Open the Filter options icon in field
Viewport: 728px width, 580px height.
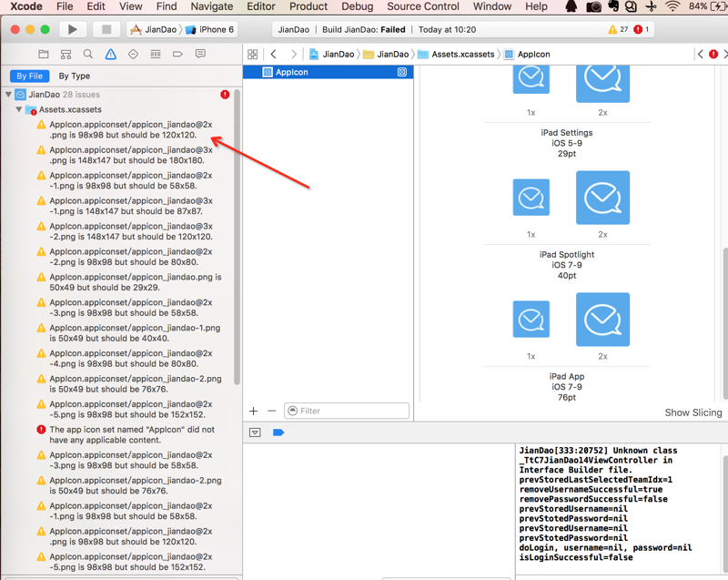tap(292, 411)
